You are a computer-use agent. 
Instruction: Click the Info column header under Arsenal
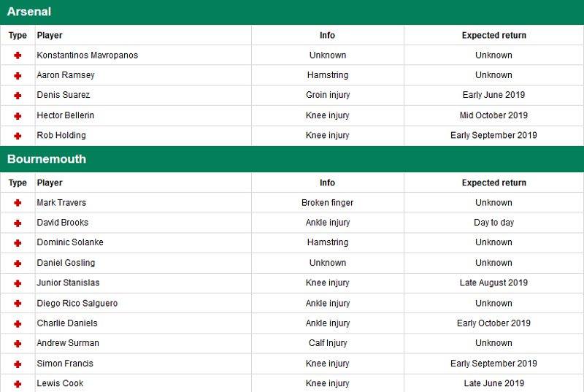click(327, 35)
